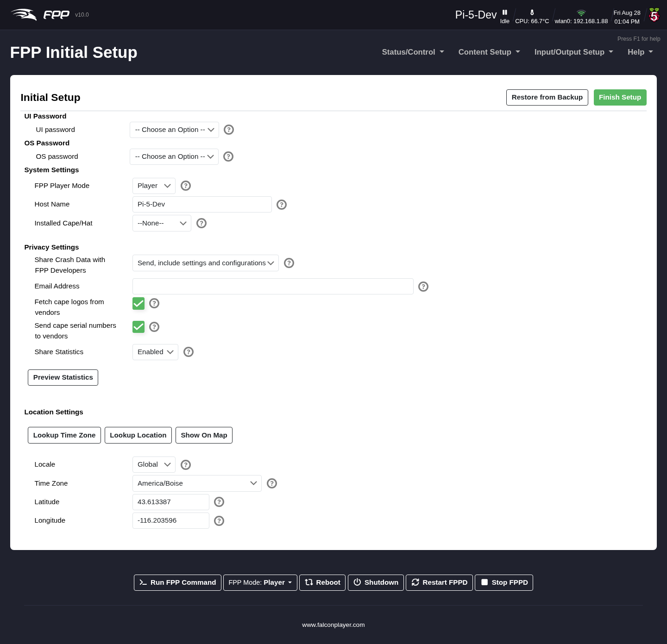667x644 pixels.
Task: Click the Pi-5-Dev host name header text
Action: (476, 15)
